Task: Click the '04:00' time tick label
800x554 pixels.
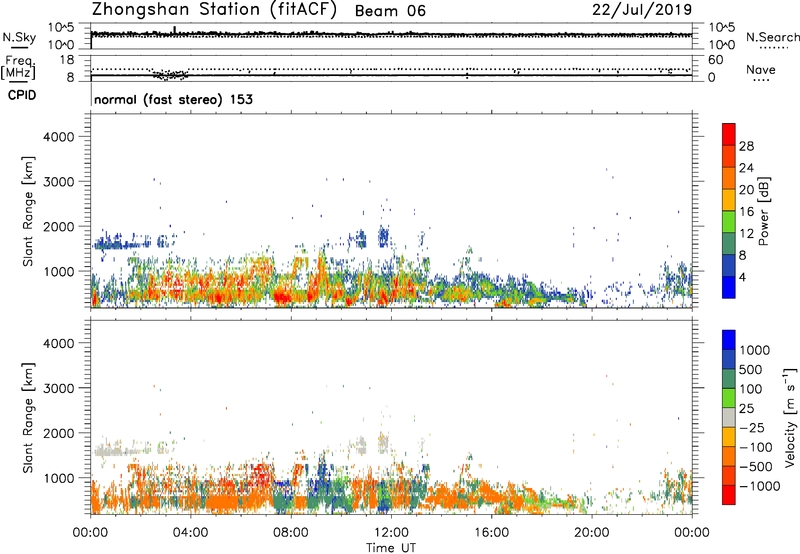Action: (x=190, y=533)
